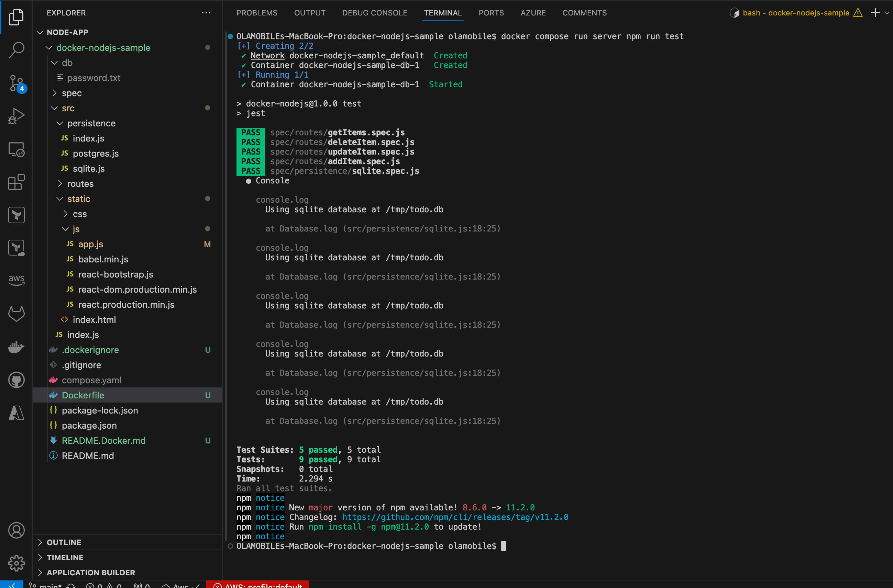Open package-lock.json file
This screenshot has height=588, width=893.
pyautogui.click(x=128, y=410)
